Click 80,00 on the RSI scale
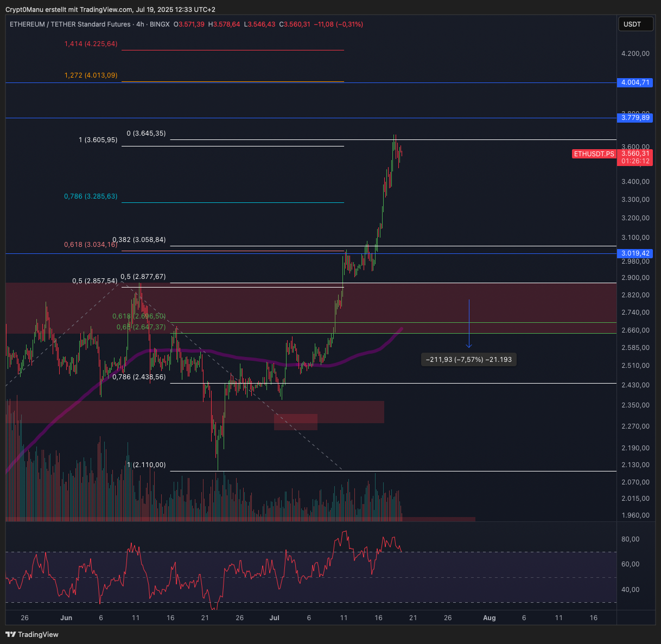 (x=630, y=539)
